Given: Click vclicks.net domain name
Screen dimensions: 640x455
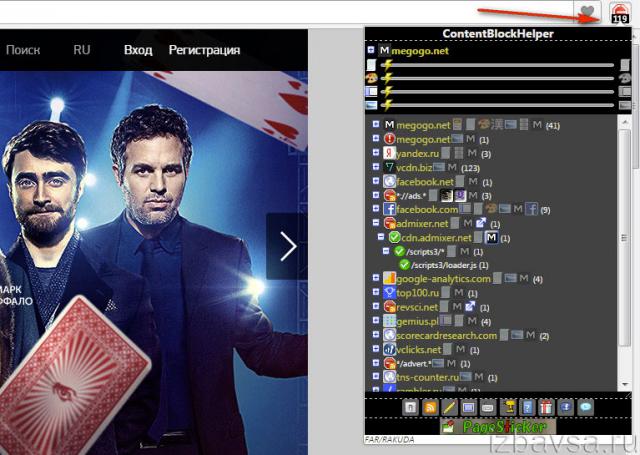Looking at the screenshot, I should pos(419,350).
